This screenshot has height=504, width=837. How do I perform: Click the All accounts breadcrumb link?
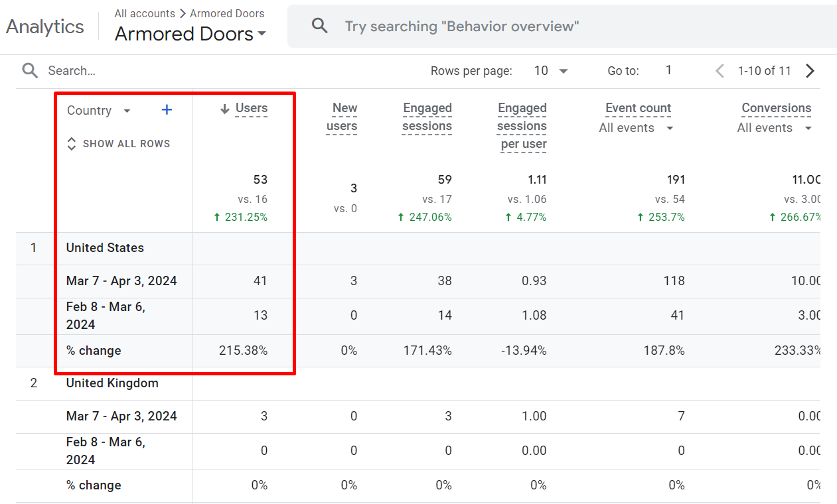tap(145, 13)
